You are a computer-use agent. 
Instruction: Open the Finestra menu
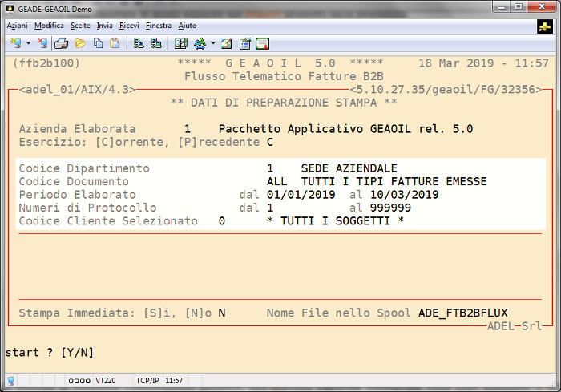tap(159, 26)
